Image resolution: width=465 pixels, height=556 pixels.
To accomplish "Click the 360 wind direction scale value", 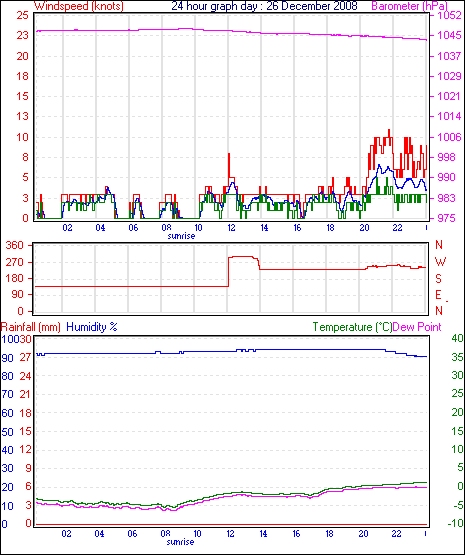I will [15, 245].
